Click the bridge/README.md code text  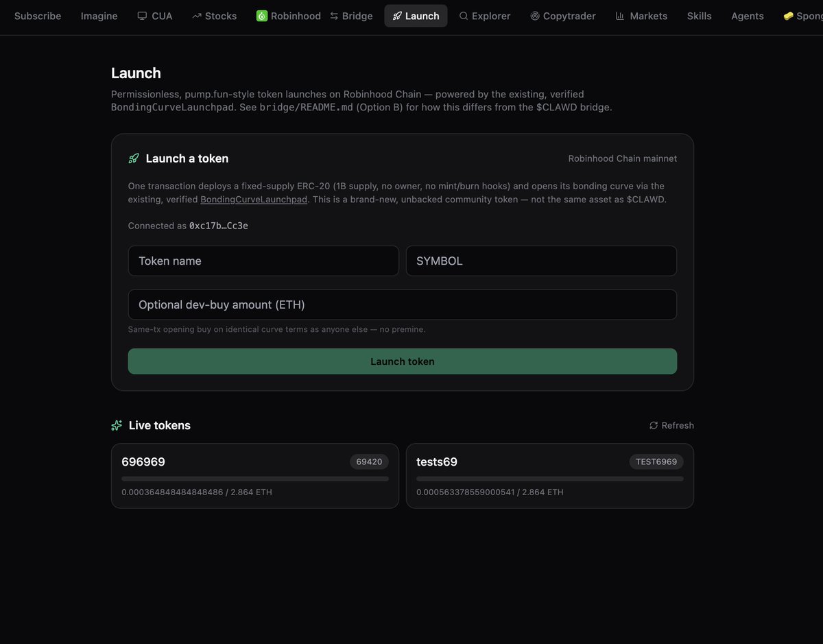(x=306, y=108)
